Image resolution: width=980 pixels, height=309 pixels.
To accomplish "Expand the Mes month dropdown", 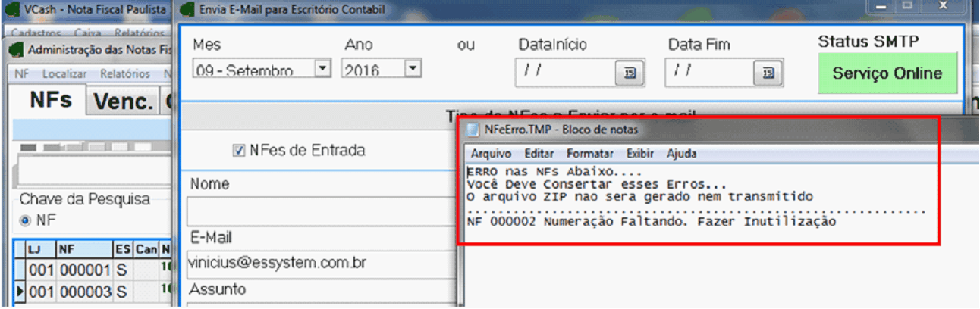I will [322, 69].
